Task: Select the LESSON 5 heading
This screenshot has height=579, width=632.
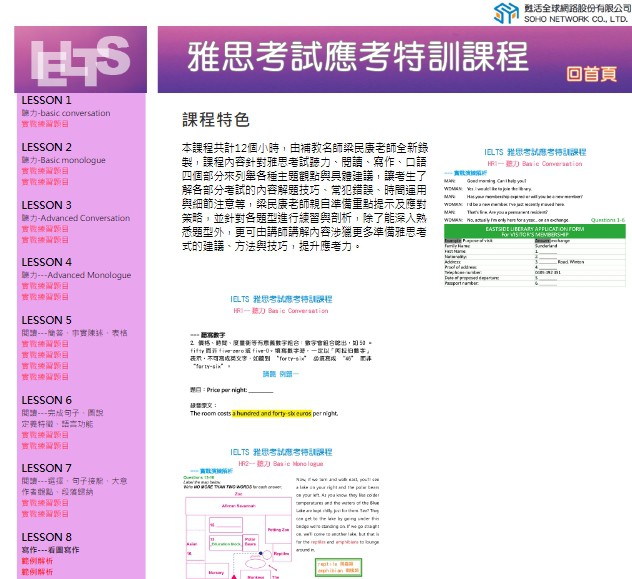Action: click(47, 320)
